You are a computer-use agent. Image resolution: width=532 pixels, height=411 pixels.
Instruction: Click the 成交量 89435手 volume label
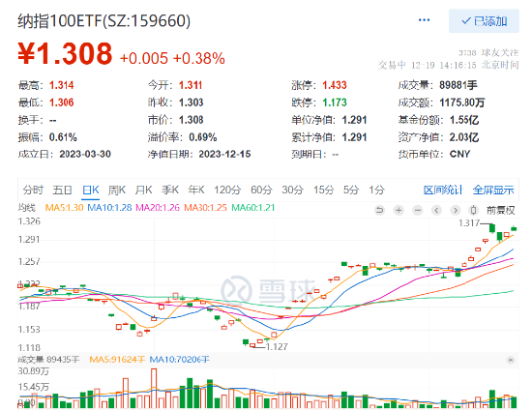pos(49,360)
